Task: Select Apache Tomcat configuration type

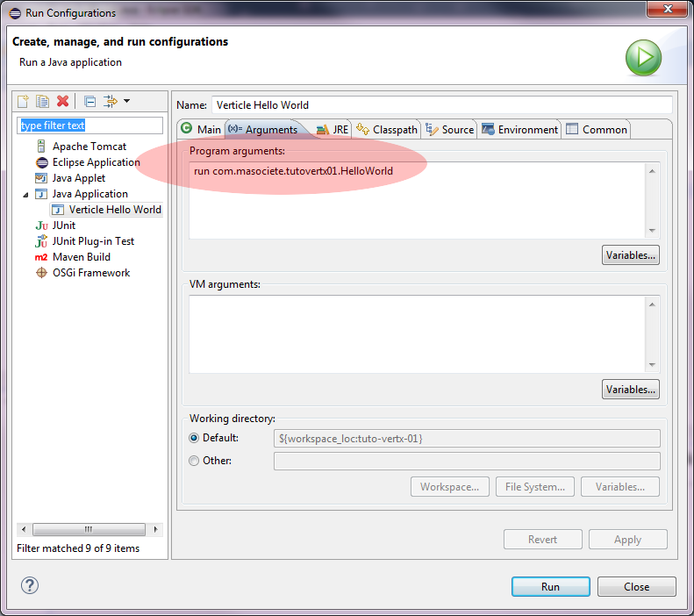Action: (89, 147)
